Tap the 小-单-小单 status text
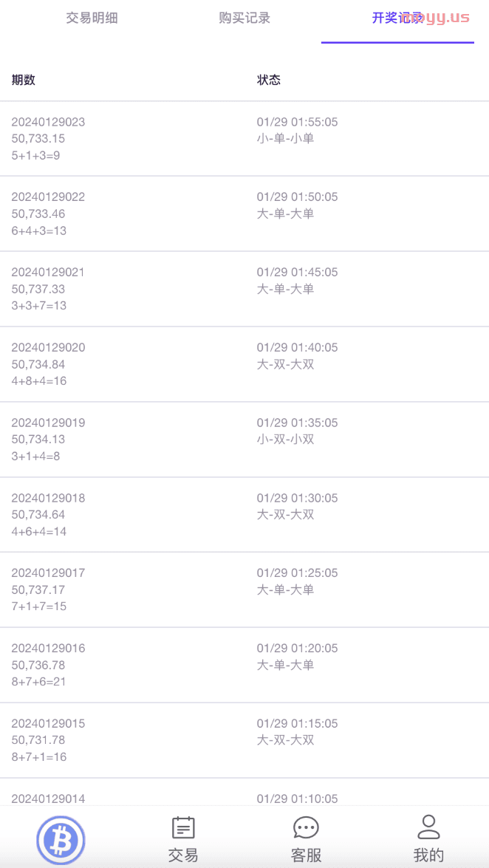The image size is (489, 868). tap(285, 138)
